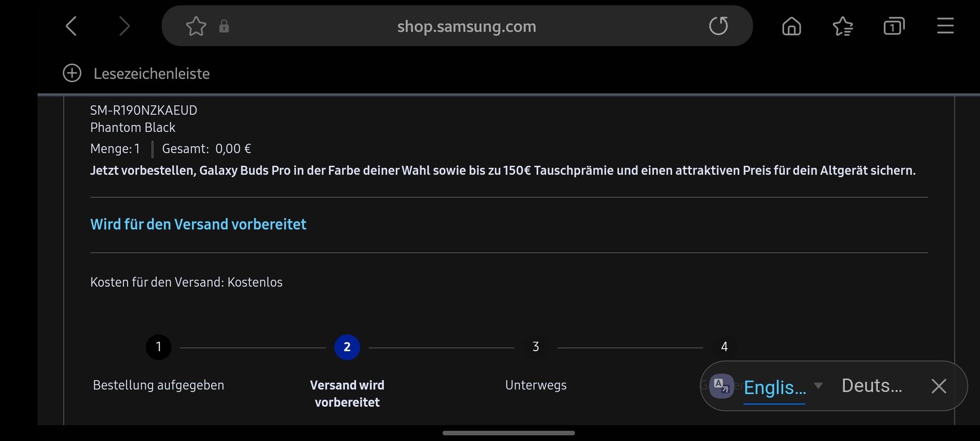Click the shop.samsung.com address field
The width and height of the screenshot is (980, 441).
click(x=467, y=26)
